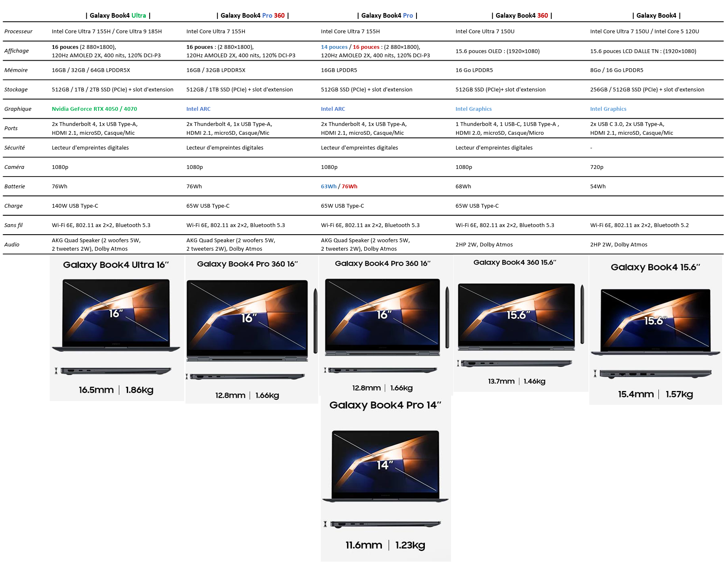Select the Ports row label
This screenshot has height=562, width=728.
pyautogui.click(x=11, y=128)
